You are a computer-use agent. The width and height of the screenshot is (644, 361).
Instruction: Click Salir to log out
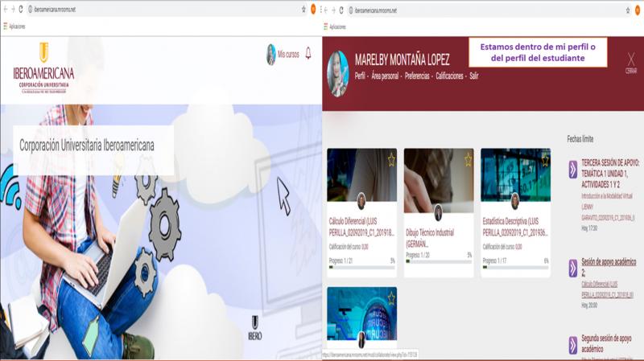coord(473,76)
